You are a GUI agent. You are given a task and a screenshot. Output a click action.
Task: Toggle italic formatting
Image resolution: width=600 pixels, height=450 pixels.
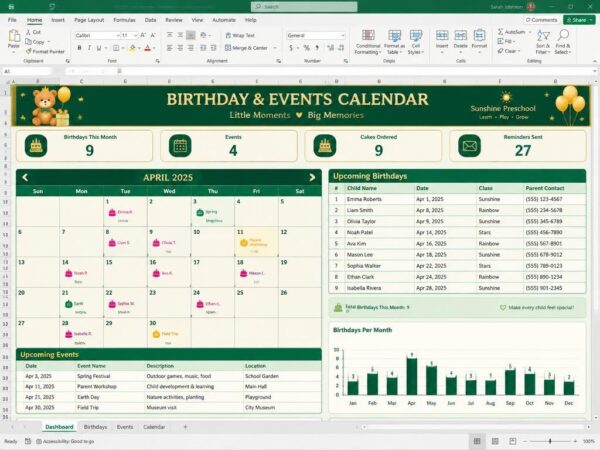89,48
